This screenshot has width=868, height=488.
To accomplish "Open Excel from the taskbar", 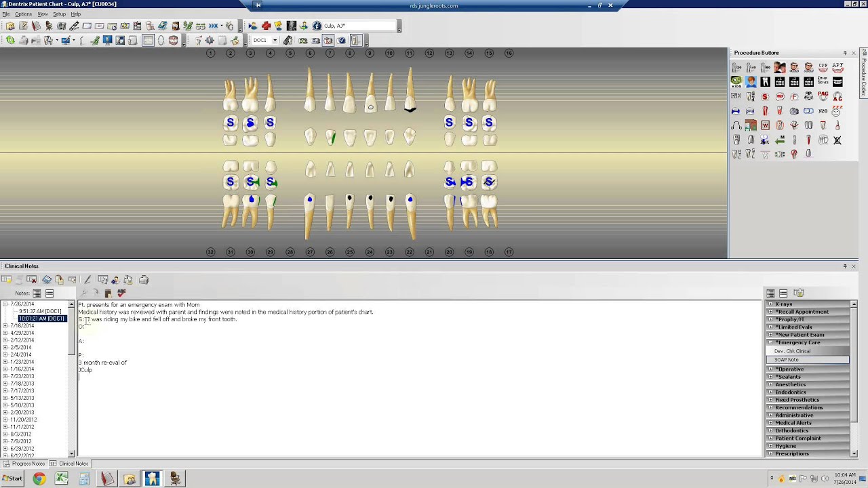I will point(62,479).
